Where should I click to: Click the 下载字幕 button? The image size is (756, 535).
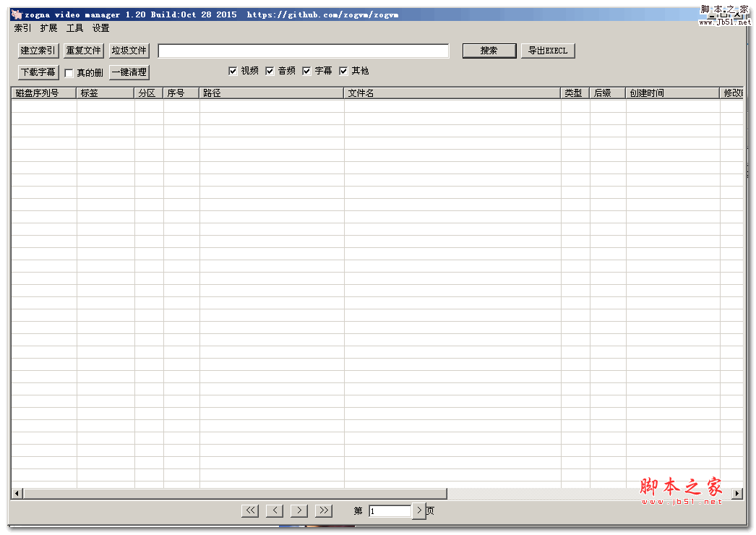(38, 72)
